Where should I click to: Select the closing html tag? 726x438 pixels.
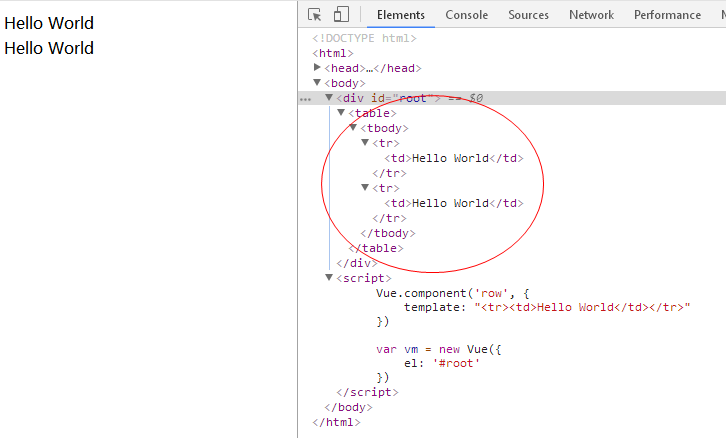[x=336, y=422]
